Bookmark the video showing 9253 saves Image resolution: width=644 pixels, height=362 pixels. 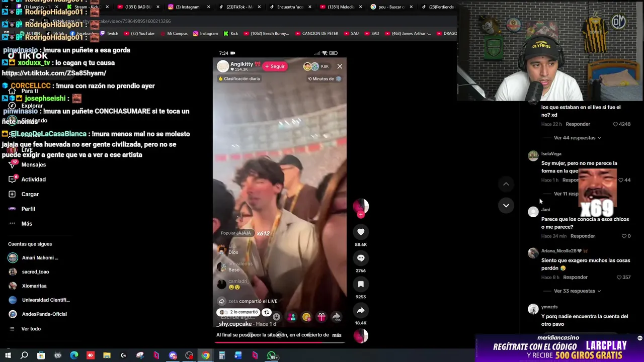[x=361, y=284]
